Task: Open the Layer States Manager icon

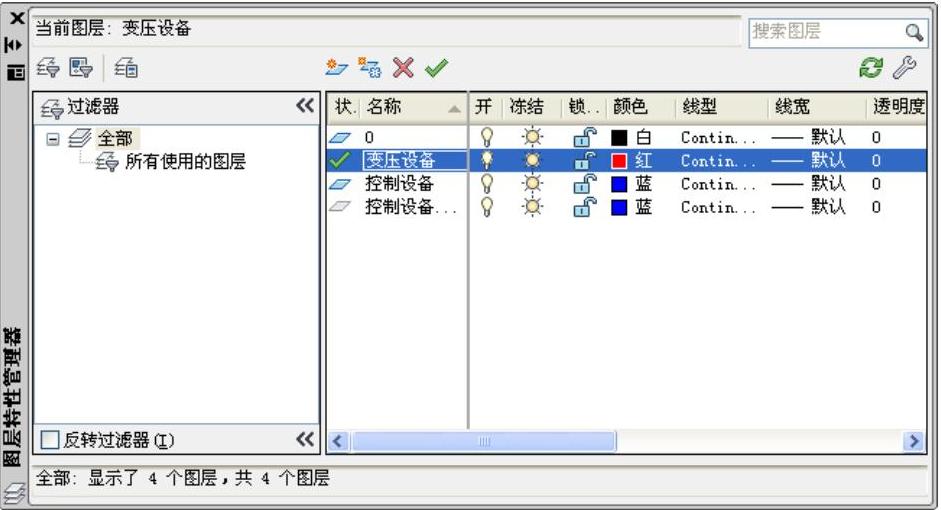Action: coord(126,67)
